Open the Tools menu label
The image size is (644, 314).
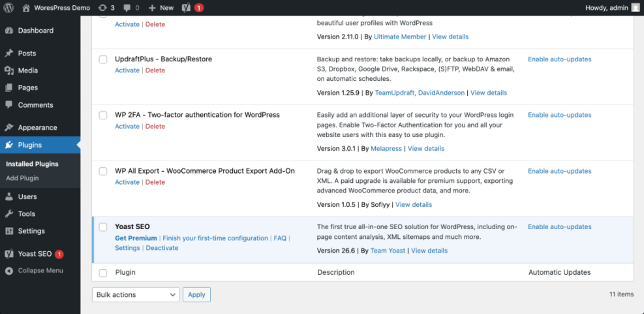(27, 213)
